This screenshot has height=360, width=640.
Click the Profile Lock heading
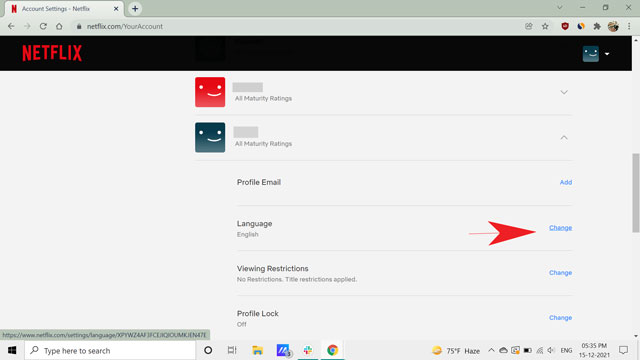pos(258,313)
